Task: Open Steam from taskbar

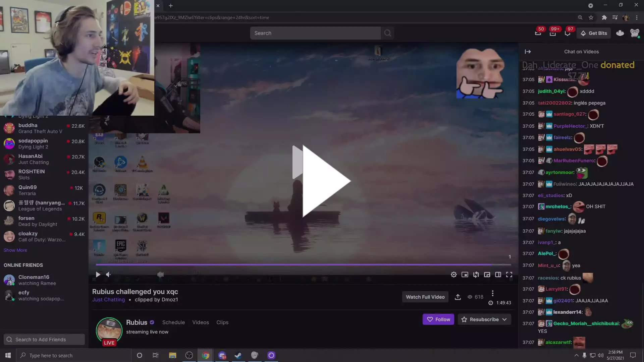Action: [x=238, y=355]
